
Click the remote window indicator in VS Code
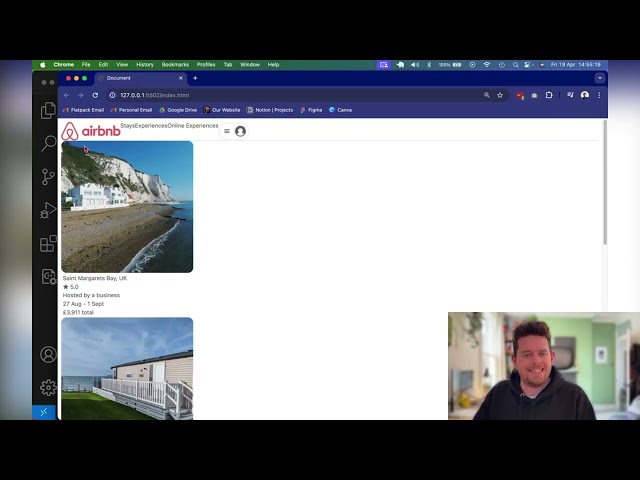coord(44,412)
